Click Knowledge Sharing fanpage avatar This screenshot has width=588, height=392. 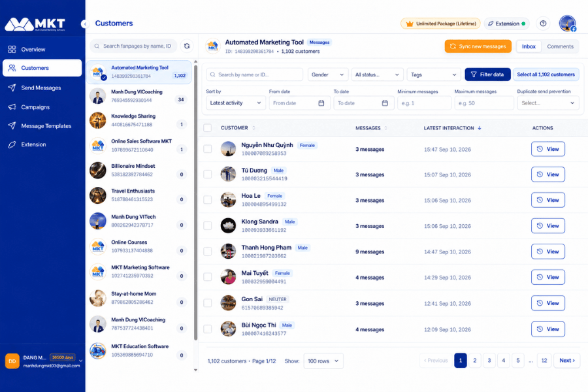pos(98,120)
